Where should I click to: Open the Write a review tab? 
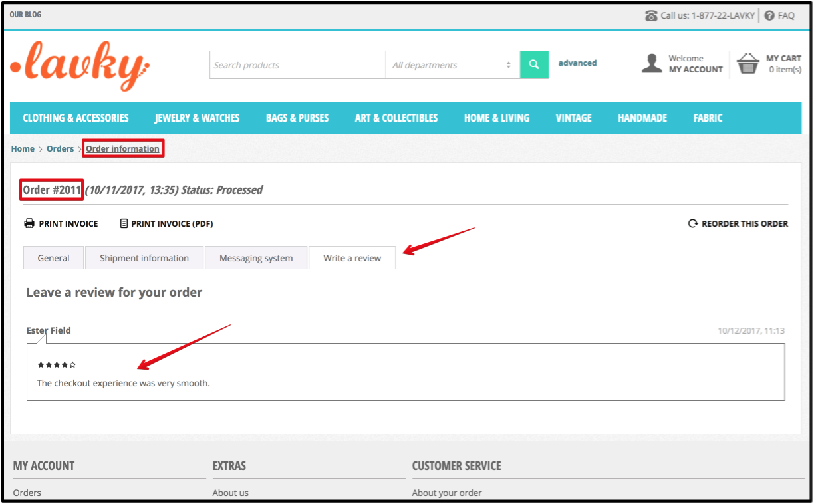coord(351,257)
